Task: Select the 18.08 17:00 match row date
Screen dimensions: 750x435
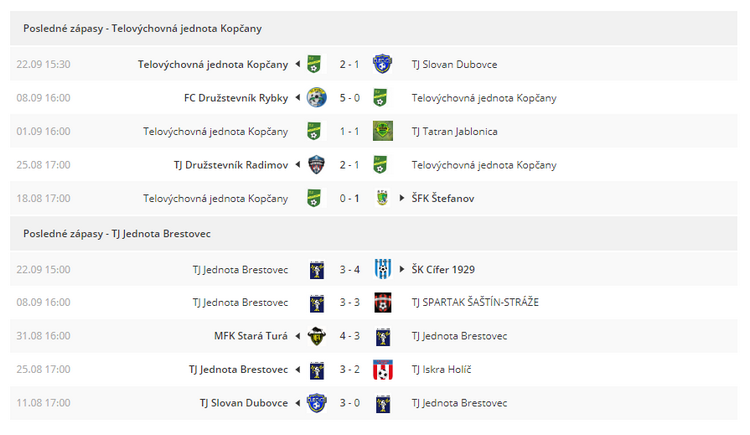Action: pos(44,198)
